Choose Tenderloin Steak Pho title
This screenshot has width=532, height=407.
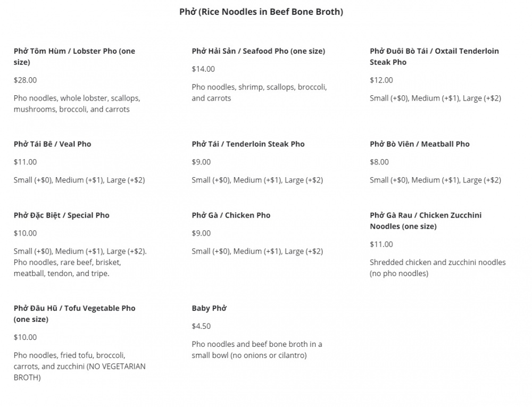248,144
